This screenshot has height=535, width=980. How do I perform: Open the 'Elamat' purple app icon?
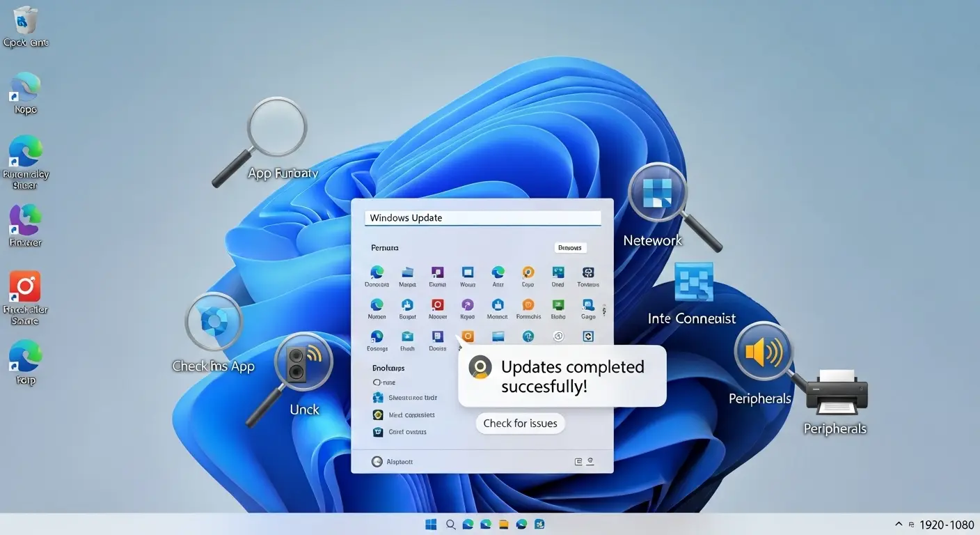[x=437, y=272]
